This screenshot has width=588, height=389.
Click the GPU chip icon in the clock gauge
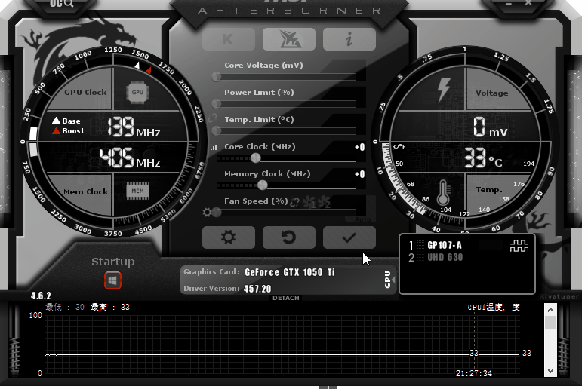pos(137,93)
